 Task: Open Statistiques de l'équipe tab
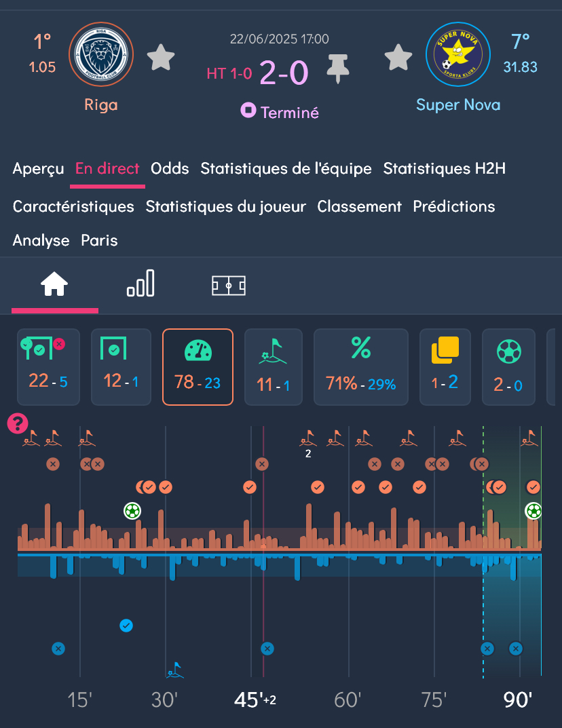click(x=286, y=168)
